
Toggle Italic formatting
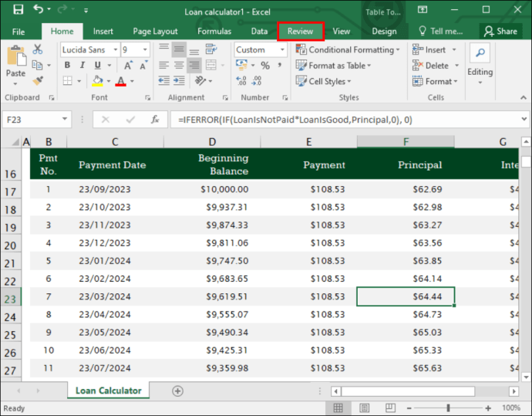pos(82,65)
